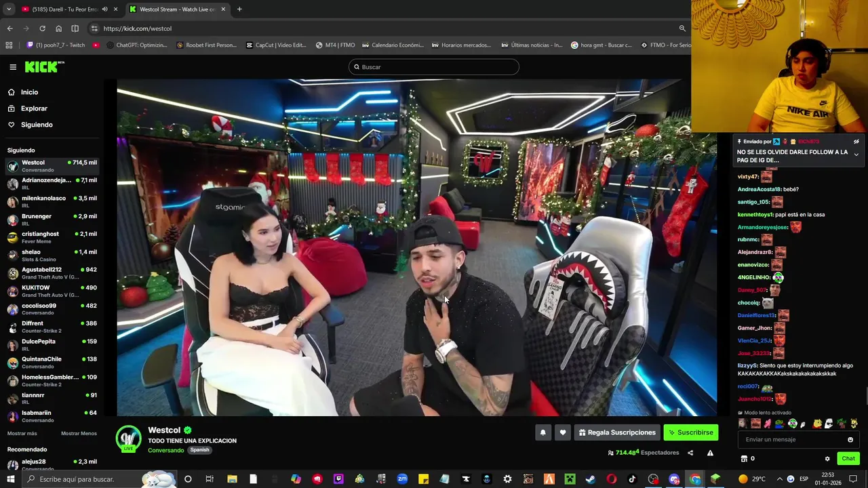This screenshot has width=868, height=488.
Task: Toggle the browser side panel icon
Action: pos(75,28)
